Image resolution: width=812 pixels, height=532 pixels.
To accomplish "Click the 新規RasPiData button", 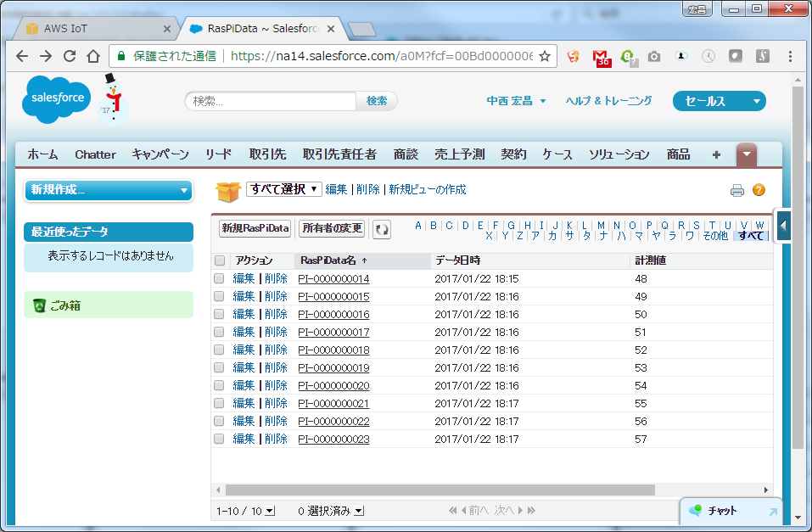I will [x=255, y=228].
